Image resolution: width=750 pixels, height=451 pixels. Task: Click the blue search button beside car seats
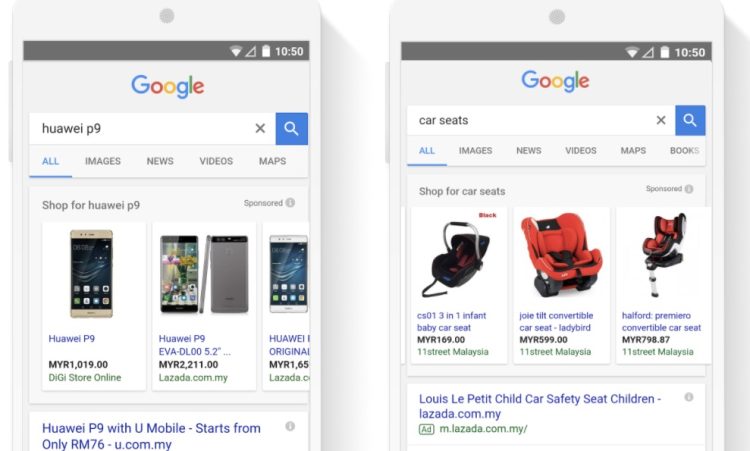click(x=690, y=121)
